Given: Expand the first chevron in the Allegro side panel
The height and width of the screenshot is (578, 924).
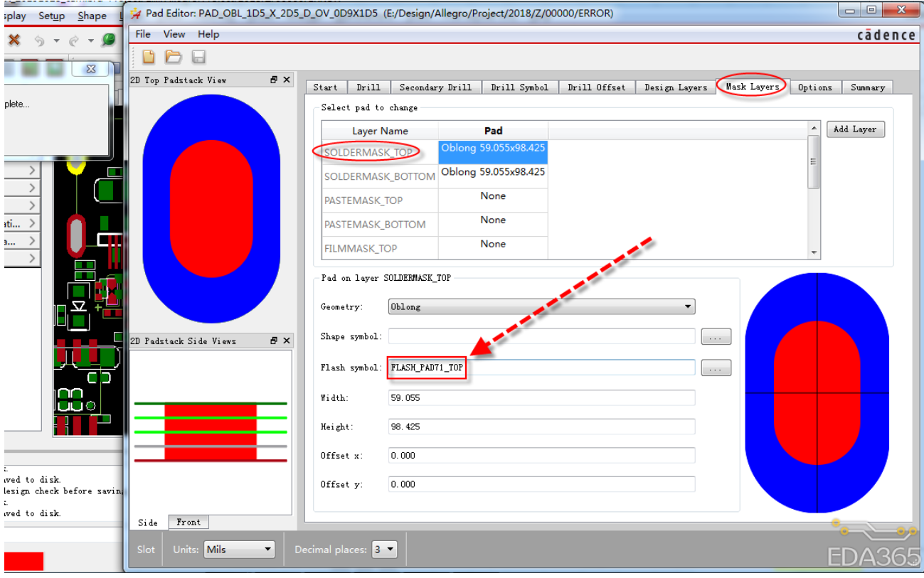Looking at the screenshot, I should (33, 171).
